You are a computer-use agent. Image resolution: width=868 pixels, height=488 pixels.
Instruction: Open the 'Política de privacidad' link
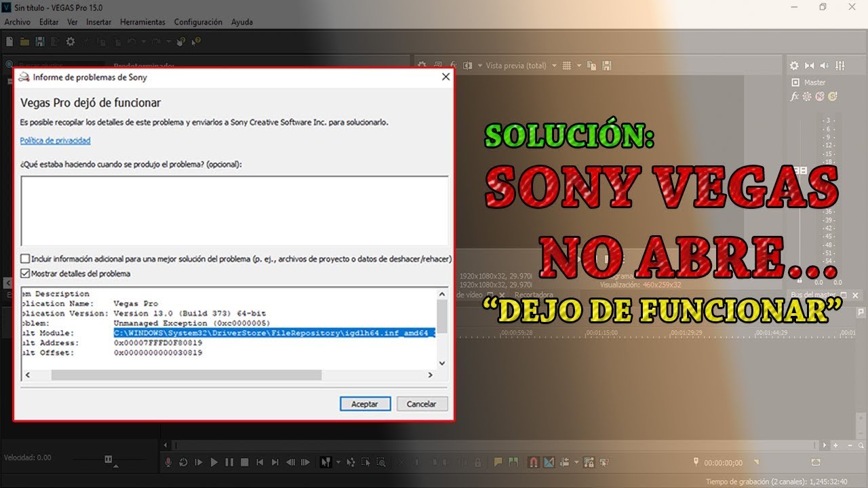(55, 140)
